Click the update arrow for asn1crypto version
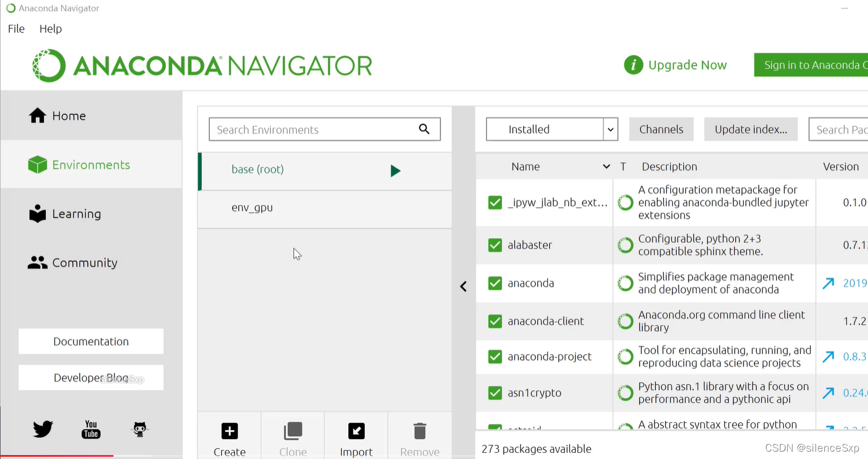This screenshot has width=868, height=459. point(828,393)
